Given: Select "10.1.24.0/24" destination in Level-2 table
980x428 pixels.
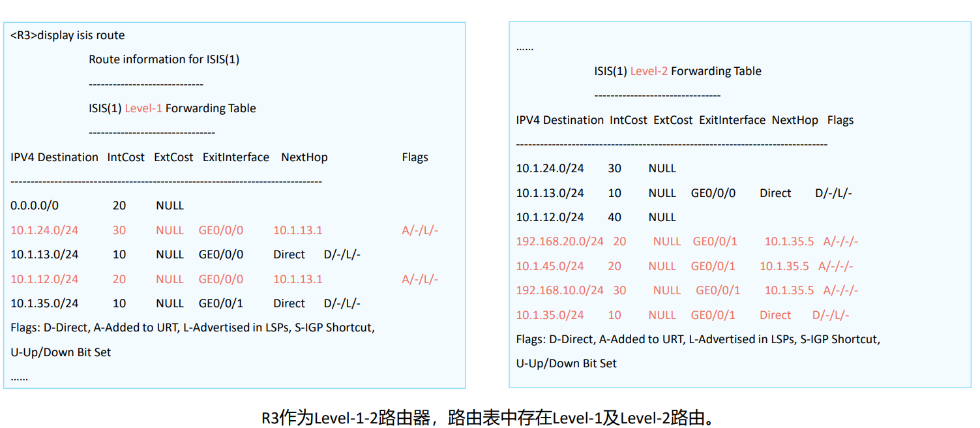Looking at the screenshot, I should click(x=550, y=168).
